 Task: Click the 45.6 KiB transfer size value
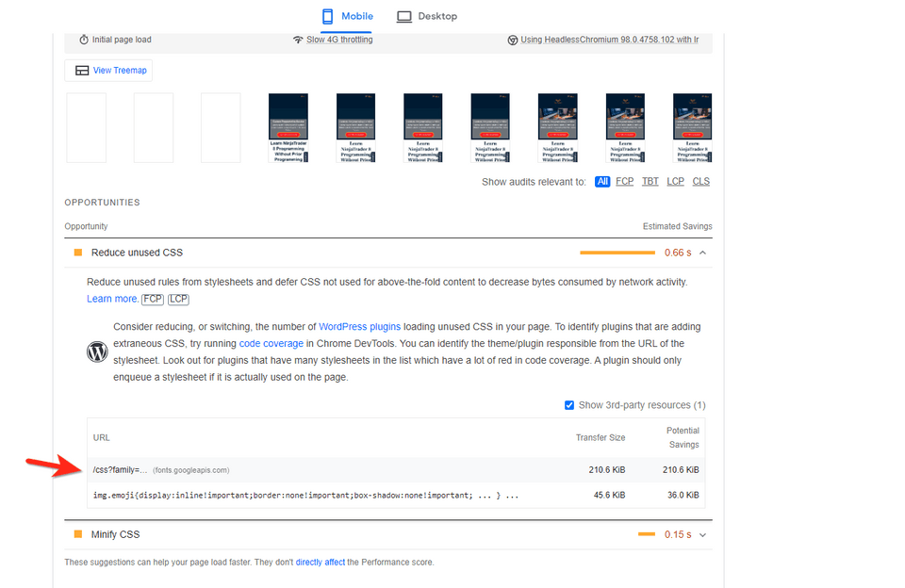pos(610,495)
